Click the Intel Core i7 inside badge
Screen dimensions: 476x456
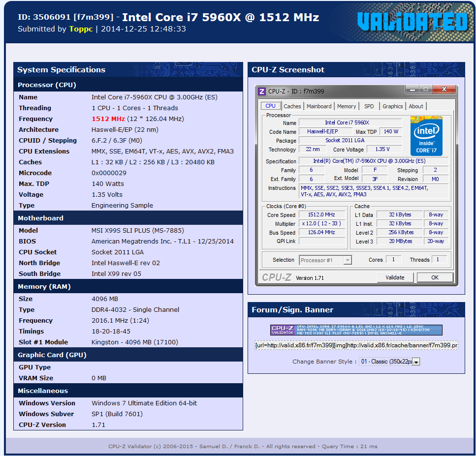(426, 136)
